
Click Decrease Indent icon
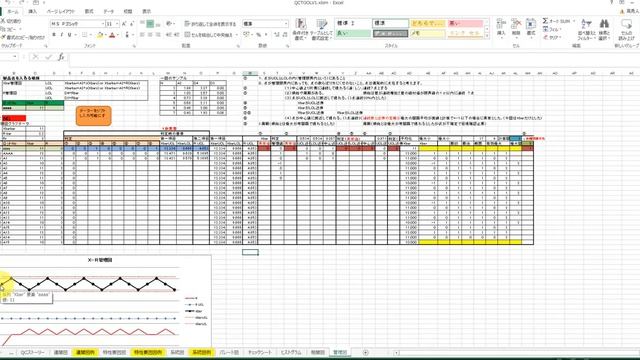(169, 35)
